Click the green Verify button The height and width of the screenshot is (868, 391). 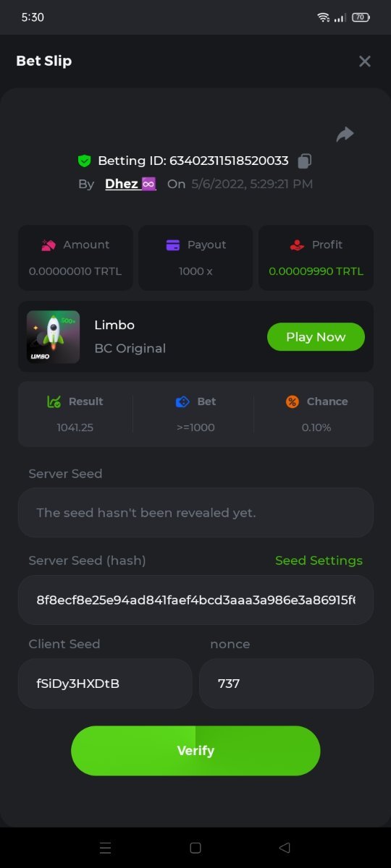click(195, 751)
